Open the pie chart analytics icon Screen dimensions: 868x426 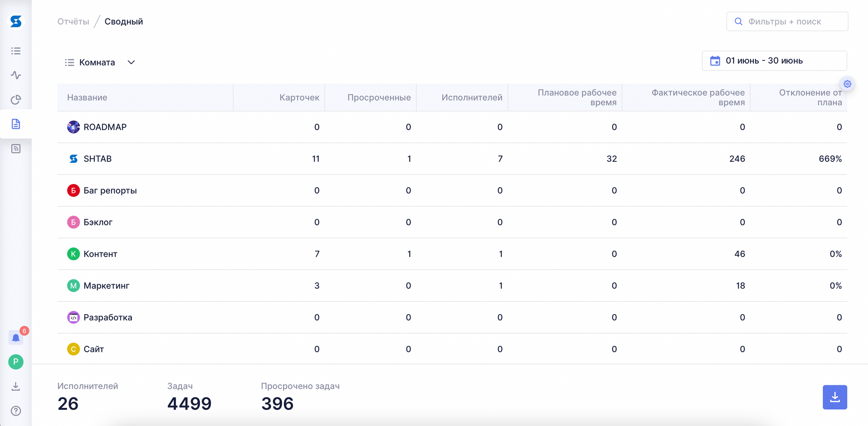pos(16,100)
